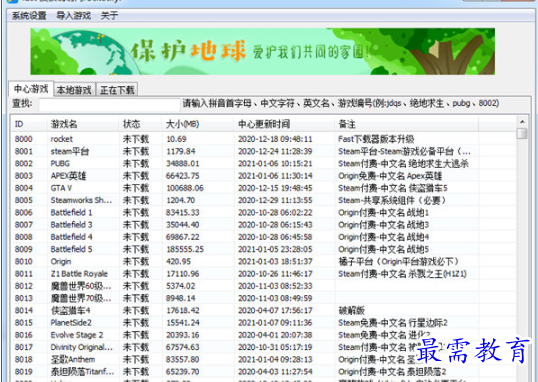Select the PlanetSide2 row
The width and height of the screenshot is (538, 382).
pos(264,323)
